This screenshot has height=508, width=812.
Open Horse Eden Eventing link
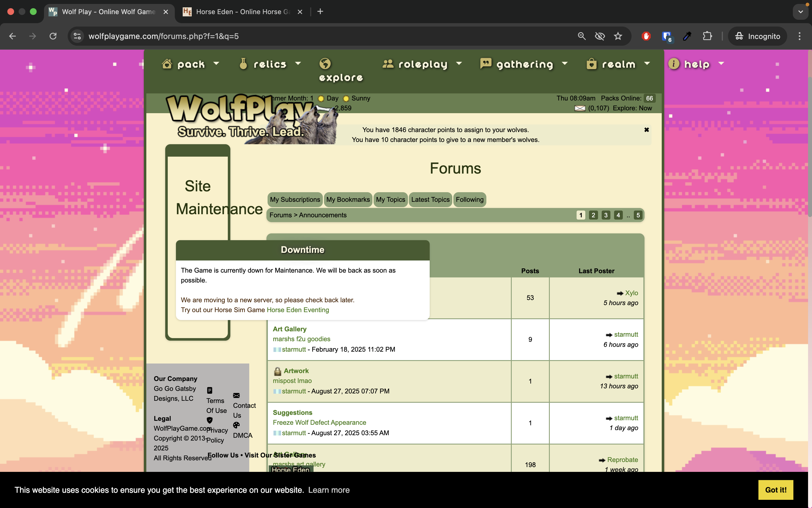[298, 310]
